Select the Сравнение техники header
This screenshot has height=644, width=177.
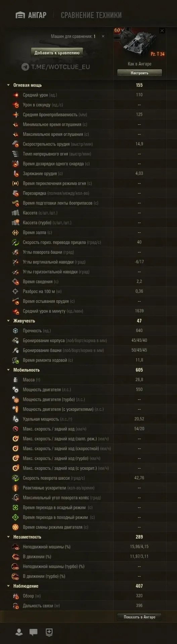[91, 15]
